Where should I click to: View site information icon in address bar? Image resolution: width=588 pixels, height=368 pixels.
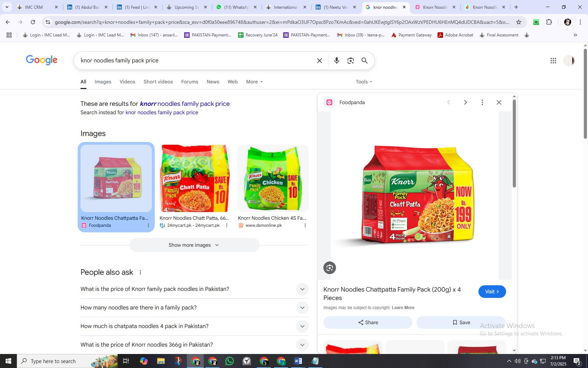tap(48, 22)
